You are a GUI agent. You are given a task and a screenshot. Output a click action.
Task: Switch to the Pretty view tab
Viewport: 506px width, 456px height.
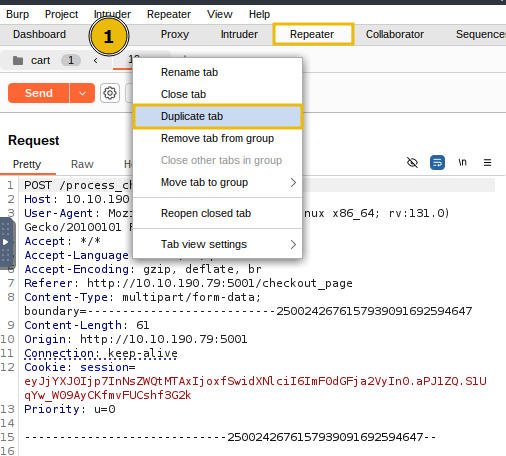click(x=27, y=164)
